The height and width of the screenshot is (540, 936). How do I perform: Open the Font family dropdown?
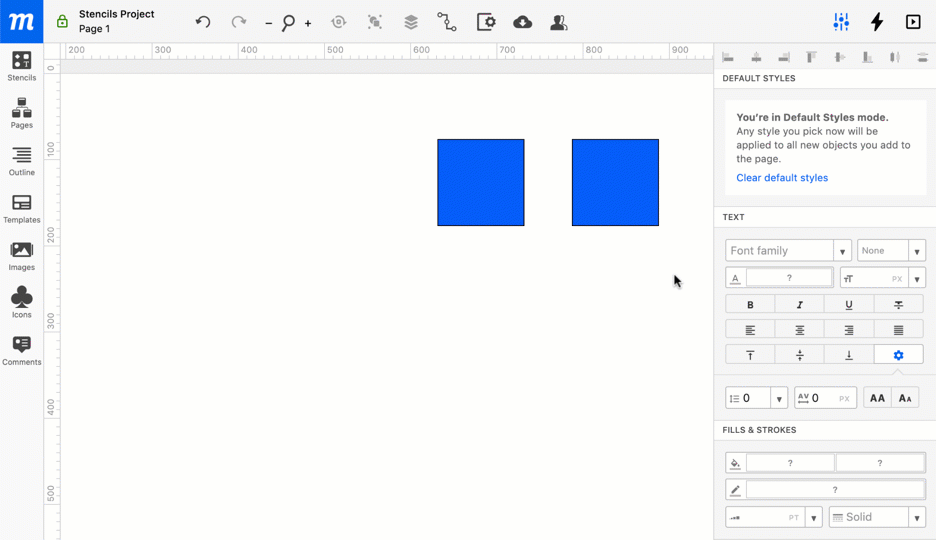(788, 251)
